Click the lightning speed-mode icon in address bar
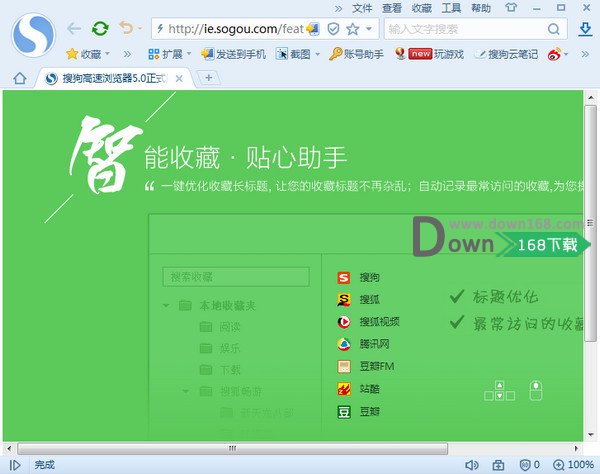This screenshot has width=600, height=474. (x=160, y=28)
